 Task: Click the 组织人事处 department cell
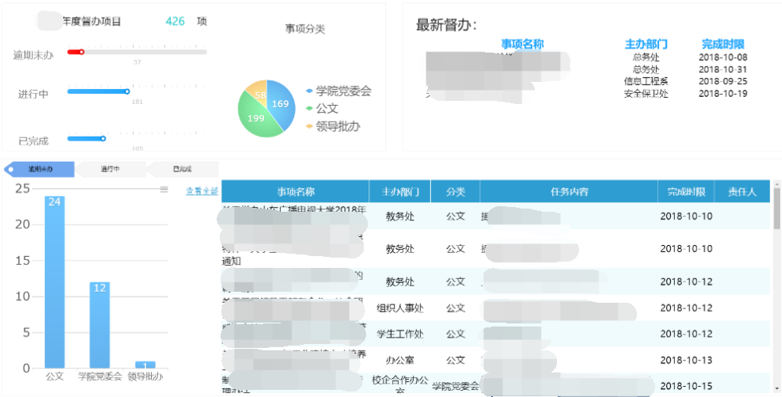click(x=400, y=308)
